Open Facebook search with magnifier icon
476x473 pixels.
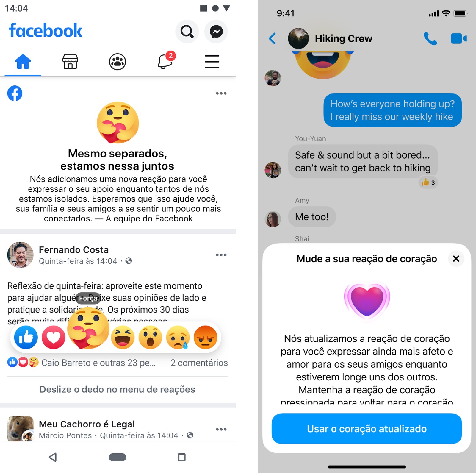(187, 32)
